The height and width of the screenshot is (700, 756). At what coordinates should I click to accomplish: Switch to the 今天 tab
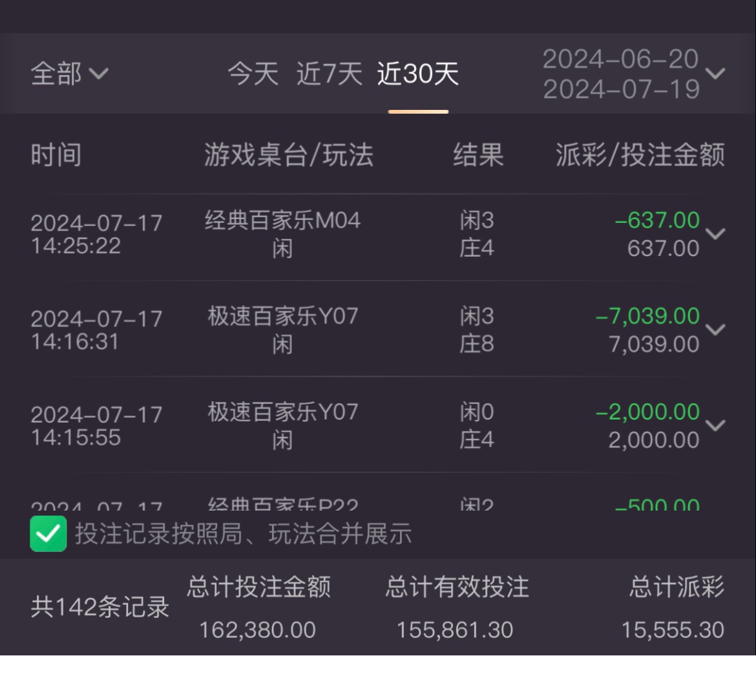[253, 74]
